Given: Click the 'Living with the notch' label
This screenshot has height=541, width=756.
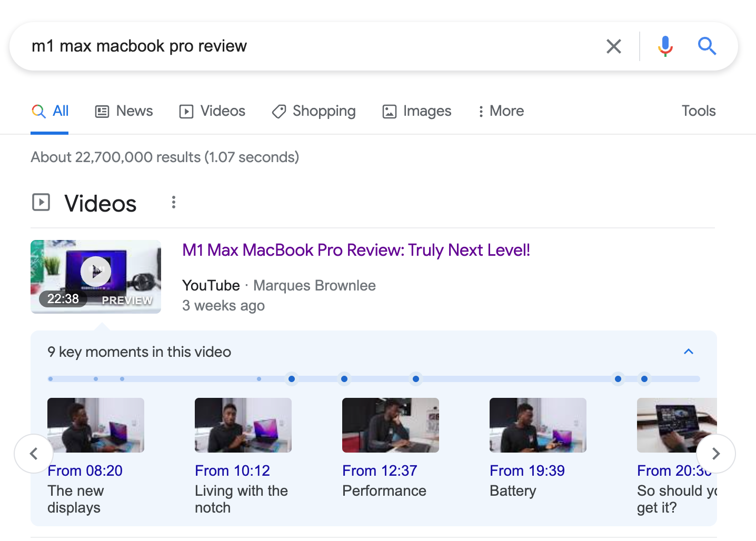Looking at the screenshot, I should (241, 499).
